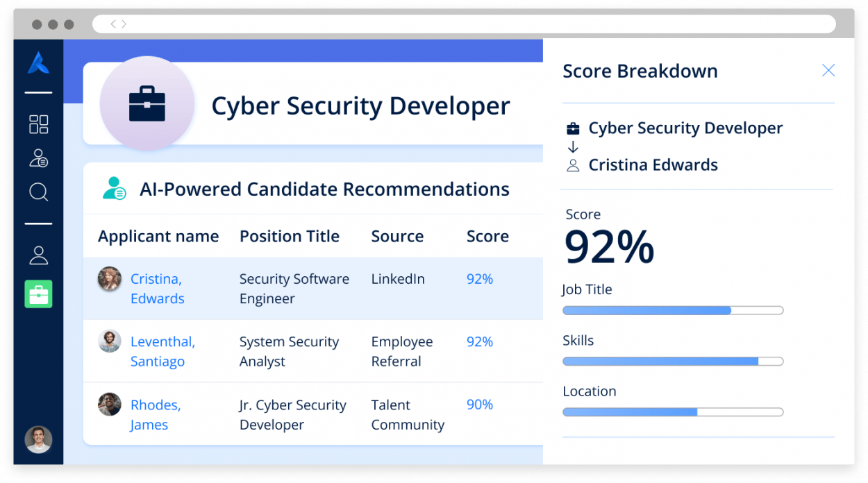Click the briefcase icon beside Cyber Security Developer header

click(147, 102)
